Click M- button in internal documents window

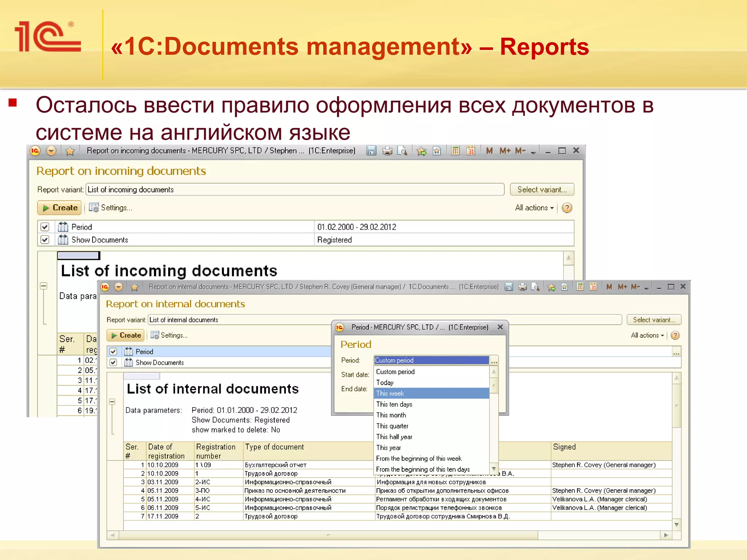[x=636, y=287]
